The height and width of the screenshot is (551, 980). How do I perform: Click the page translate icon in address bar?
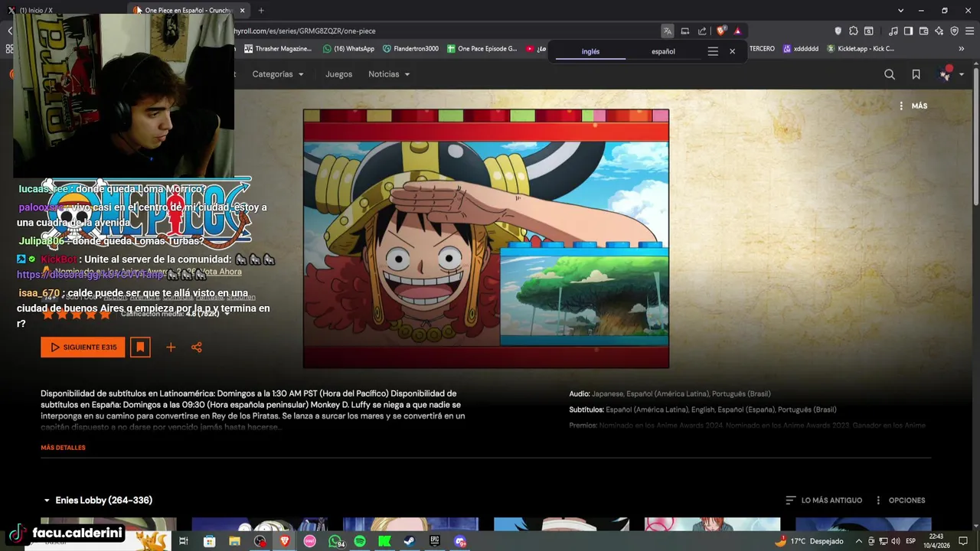coord(668,31)
